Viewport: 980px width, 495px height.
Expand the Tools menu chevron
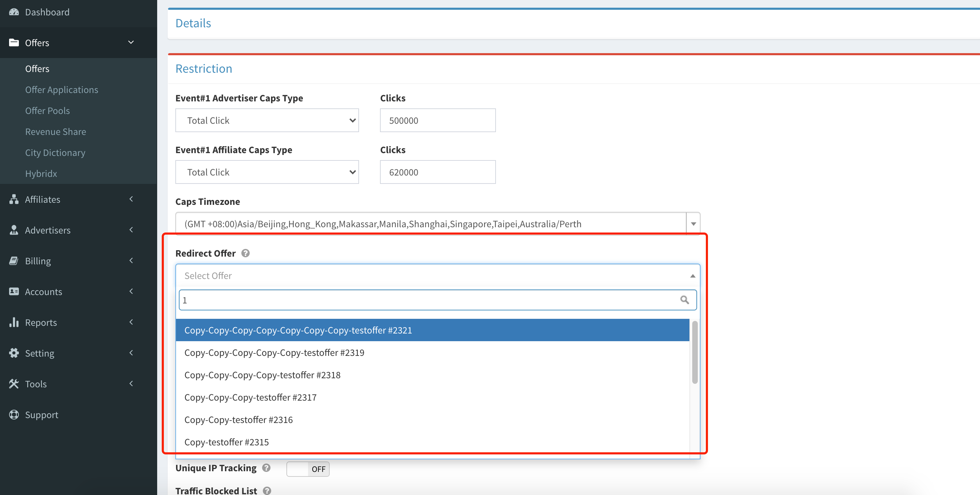[131, 383]
